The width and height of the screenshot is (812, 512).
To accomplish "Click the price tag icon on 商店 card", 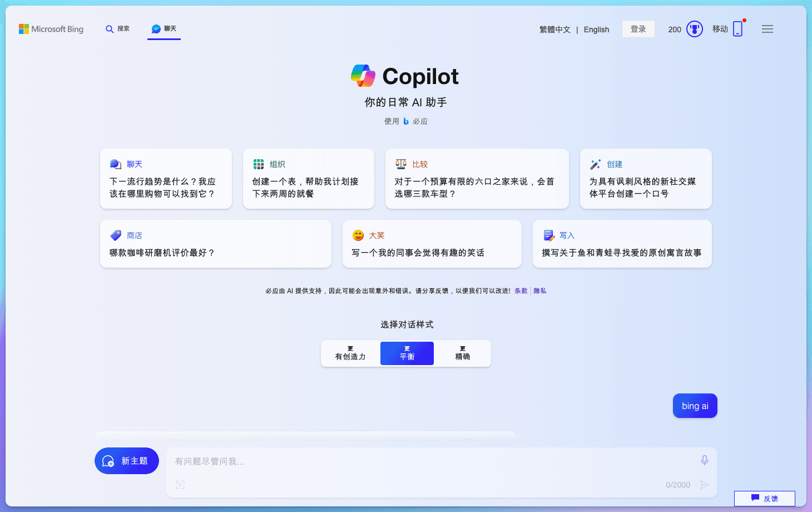I will point(116,235).
